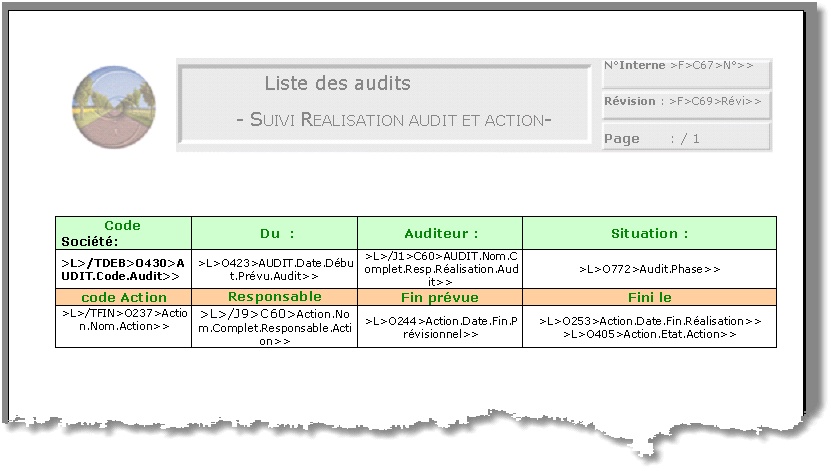
Task: Select the 'Liste des audits' title text
Action: 337,84
